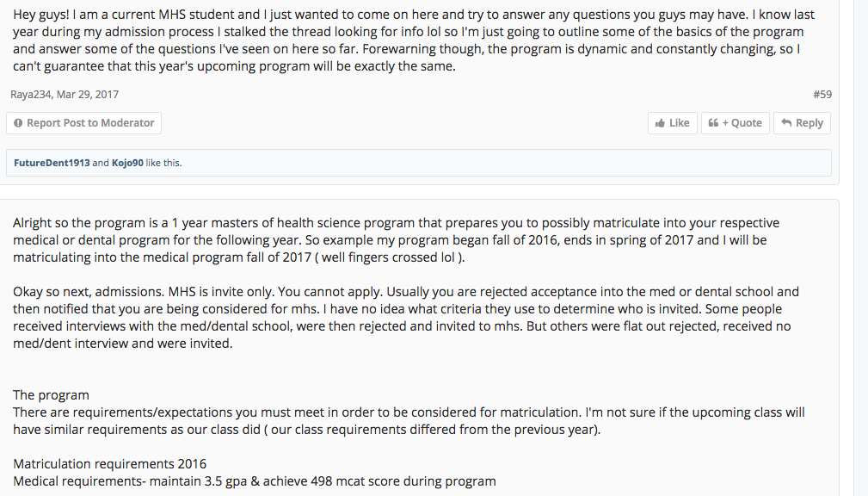The width and height of the screenshot is (868, 496).
Task: Open the #59 post permalink
Action: coord(822,95)
